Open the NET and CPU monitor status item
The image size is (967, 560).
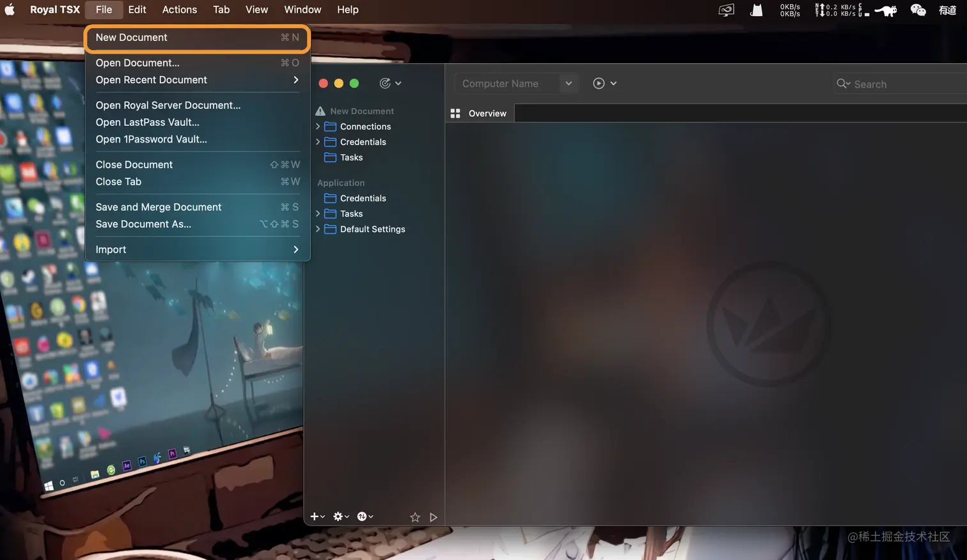click(842, 10)
